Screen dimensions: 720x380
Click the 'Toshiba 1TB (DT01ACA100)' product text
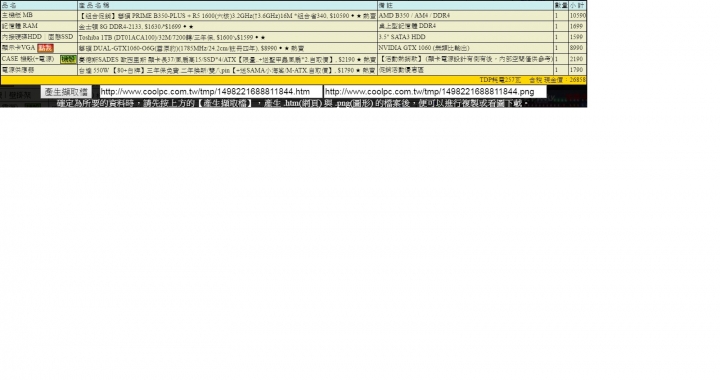pos(172,37)
